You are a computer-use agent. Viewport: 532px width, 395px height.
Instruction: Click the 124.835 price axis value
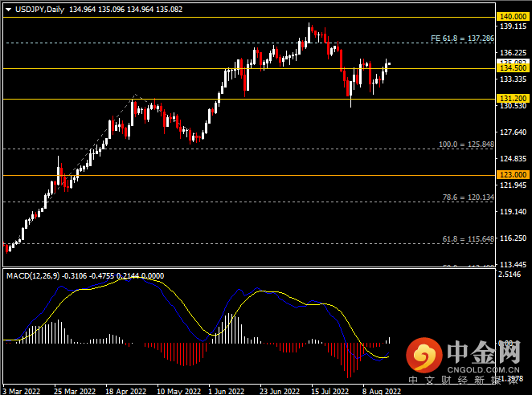513,158
